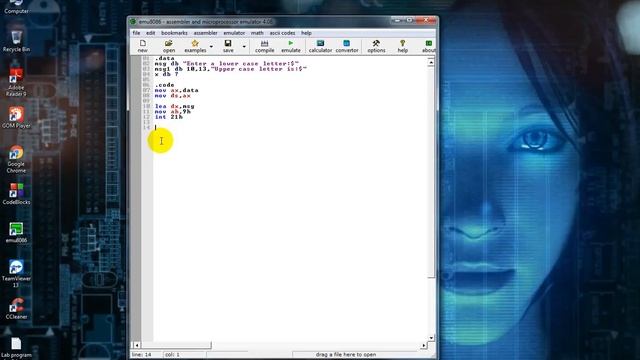Image resolution: width=640 pixels, height=360 pixels.
Task: Open the convertor tool
Action: (347, 46)
